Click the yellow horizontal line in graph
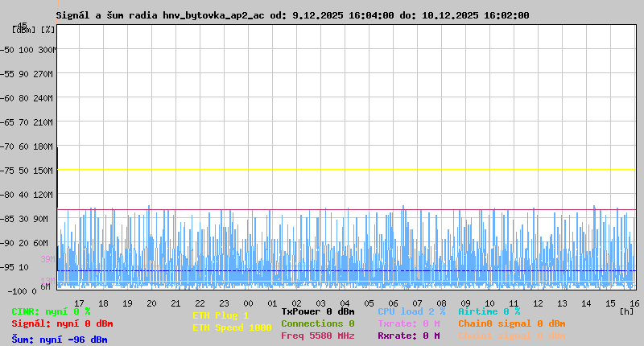Viewport: 644px width, 346px height. pos(346,170)
